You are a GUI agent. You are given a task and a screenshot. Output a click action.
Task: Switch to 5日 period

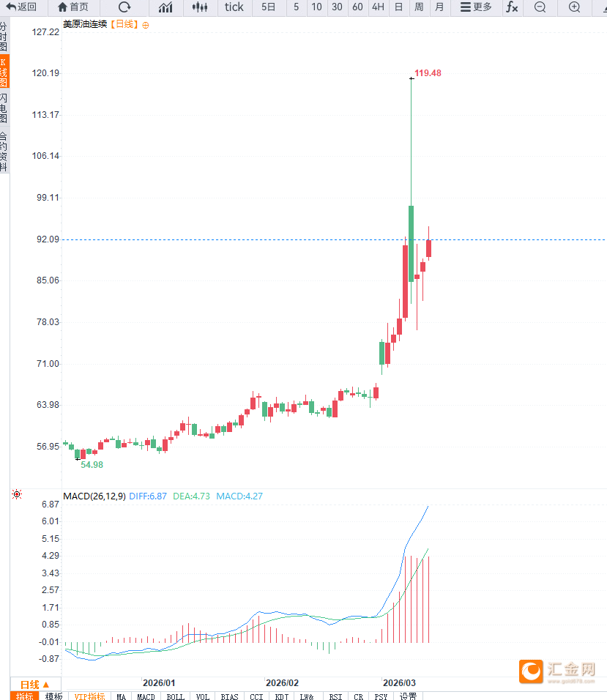[268, 7]
